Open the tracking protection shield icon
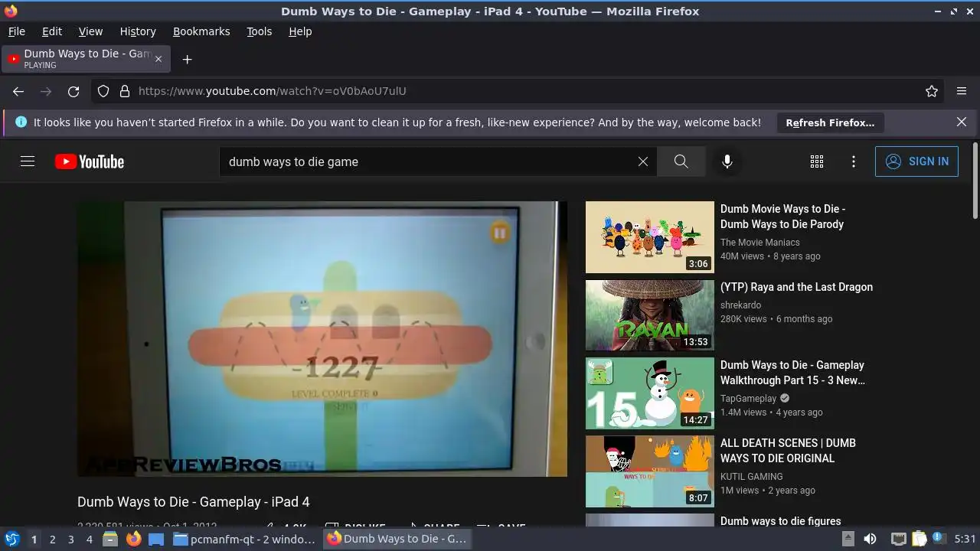Screen dimensions: 980x551 coord(103,91)
